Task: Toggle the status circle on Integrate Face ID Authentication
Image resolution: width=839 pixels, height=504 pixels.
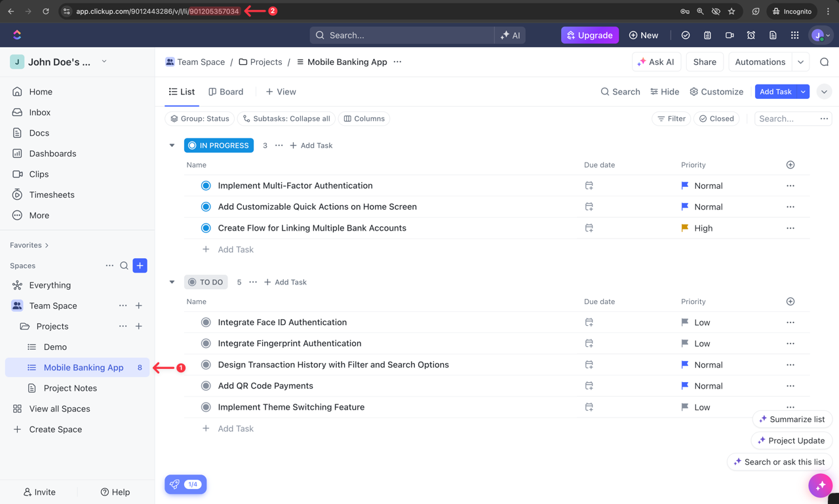Action: pyautogui.click(x=206, y=322)
